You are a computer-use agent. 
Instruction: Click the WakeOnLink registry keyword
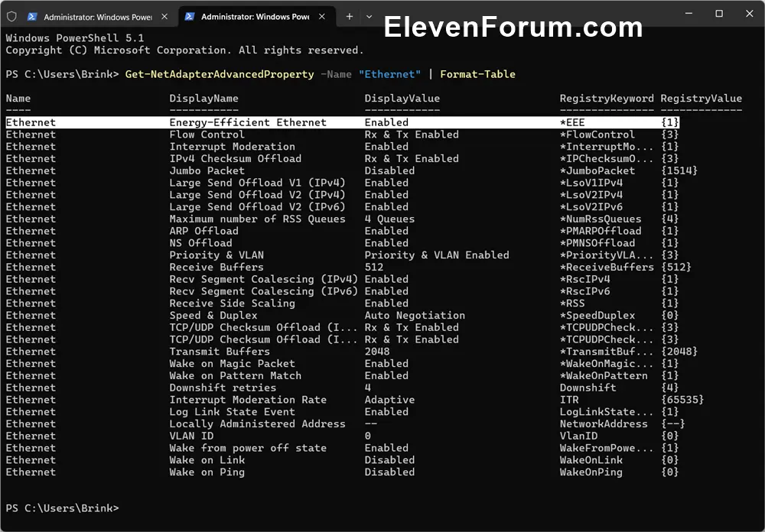pyautogui.click(x=591, y=460)
